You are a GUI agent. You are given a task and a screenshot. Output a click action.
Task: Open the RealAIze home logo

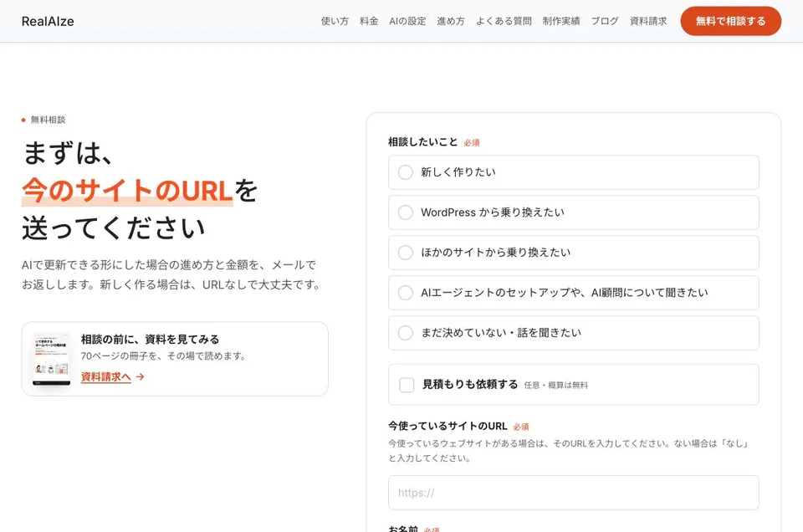tap(48, 22)
